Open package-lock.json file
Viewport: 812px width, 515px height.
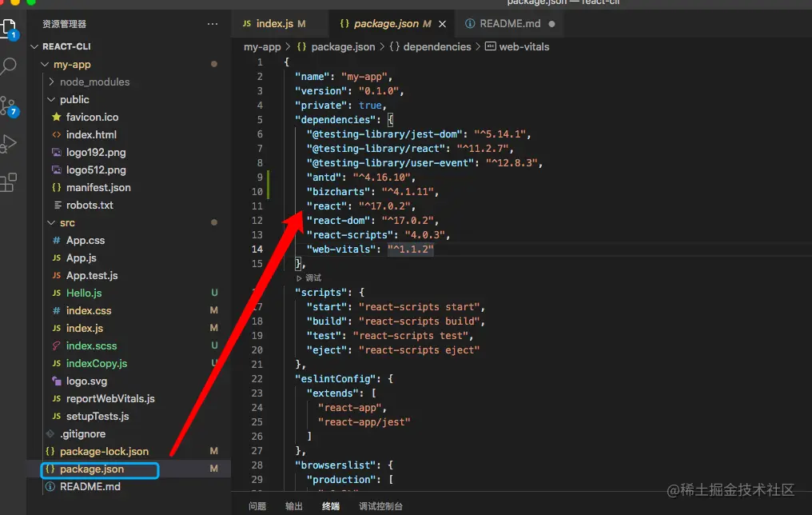tap(104, 452)
